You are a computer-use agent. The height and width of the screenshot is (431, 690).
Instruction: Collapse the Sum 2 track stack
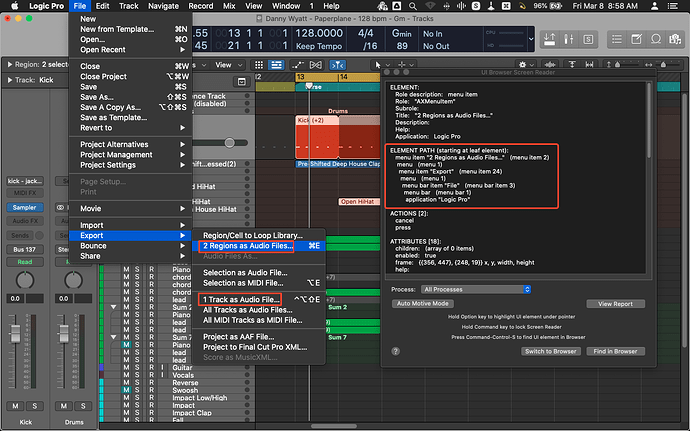[114, 307]
